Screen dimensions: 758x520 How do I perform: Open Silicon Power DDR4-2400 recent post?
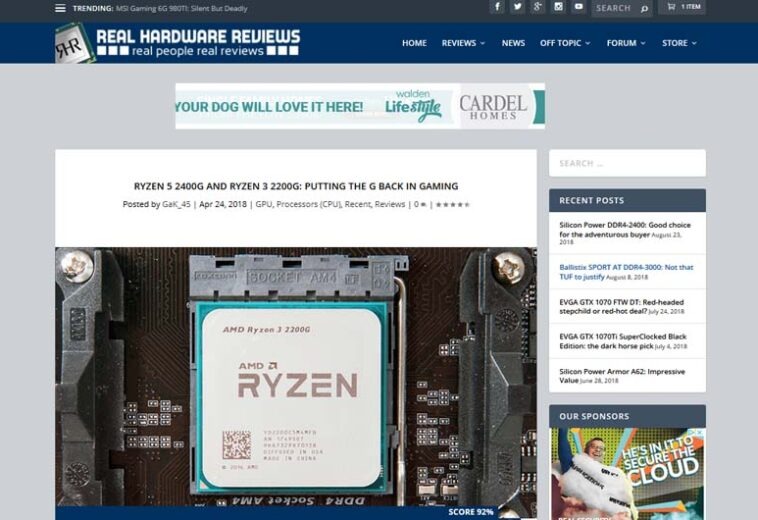click(x=625, y=230)
